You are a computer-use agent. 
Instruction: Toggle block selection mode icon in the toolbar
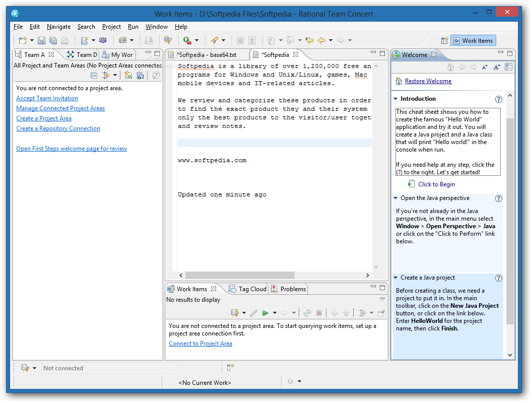240,40
